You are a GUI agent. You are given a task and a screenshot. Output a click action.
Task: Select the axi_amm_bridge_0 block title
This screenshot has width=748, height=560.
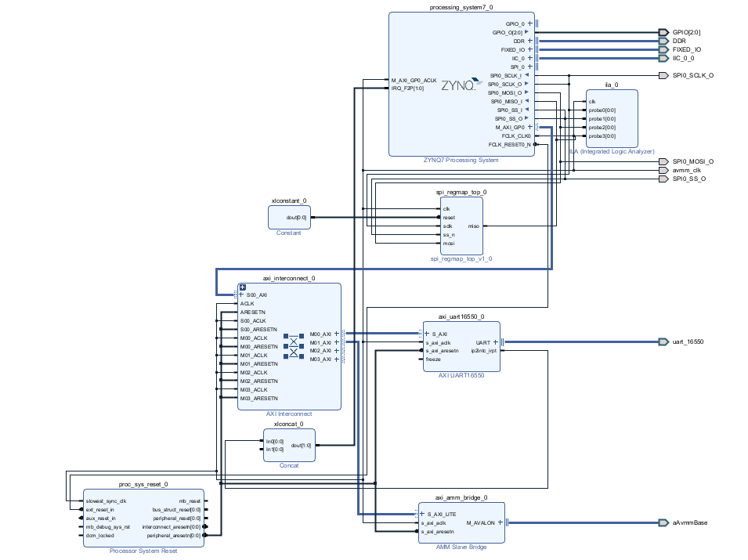click(461, 497)
